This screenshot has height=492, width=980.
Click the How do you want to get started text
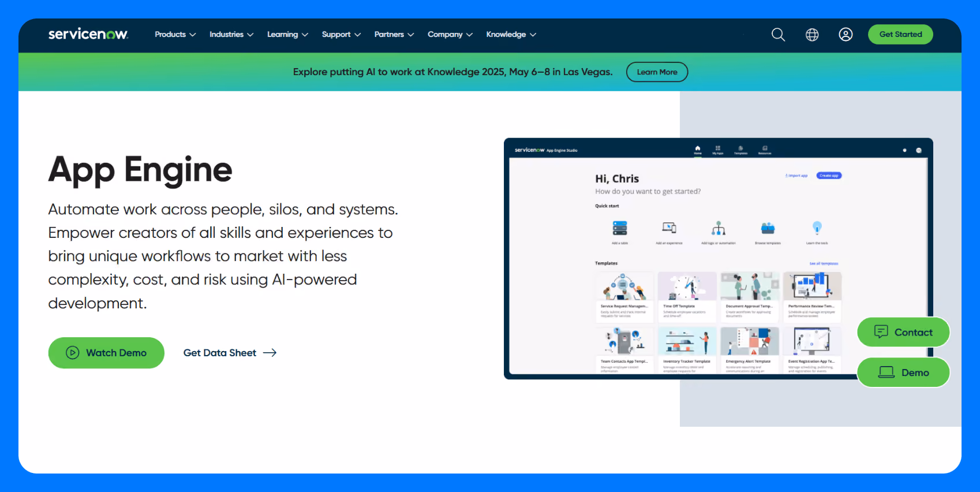pyautogui.click(x=648, y=192)
